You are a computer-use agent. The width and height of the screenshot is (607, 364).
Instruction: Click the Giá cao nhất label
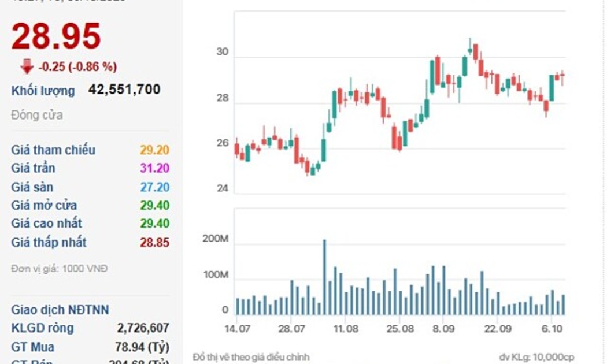pos(47,224)
